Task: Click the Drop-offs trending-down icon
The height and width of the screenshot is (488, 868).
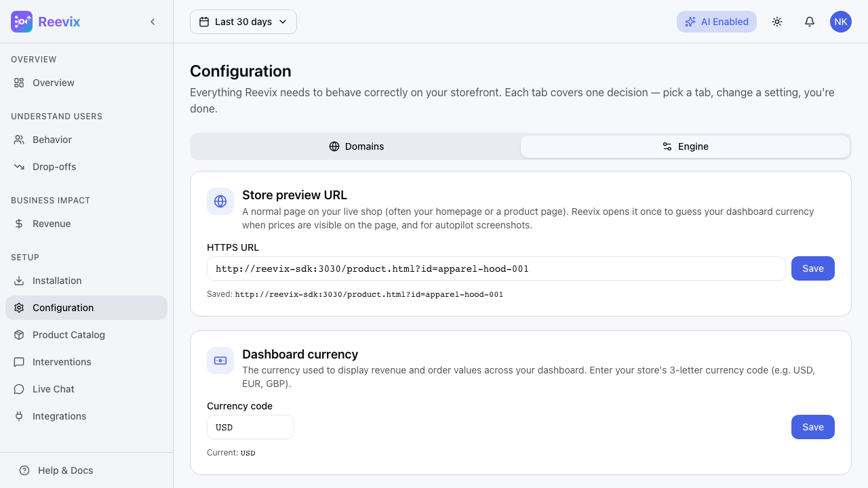Action: click(19, 167)
